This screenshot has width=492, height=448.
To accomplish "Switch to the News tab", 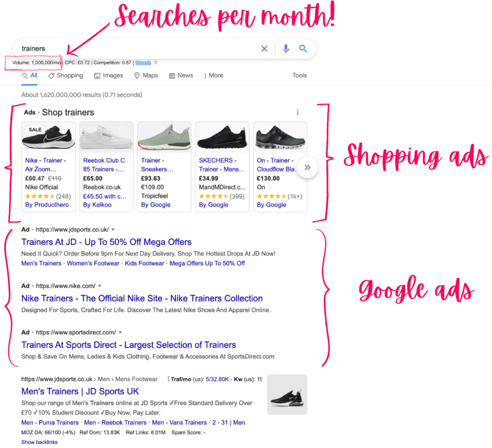I will tap(181, 75).
